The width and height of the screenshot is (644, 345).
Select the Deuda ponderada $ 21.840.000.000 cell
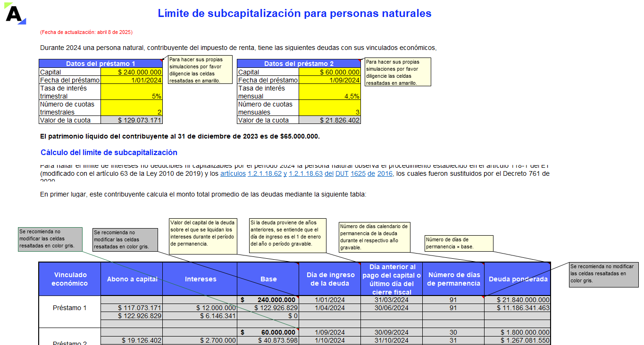(518, 300)
